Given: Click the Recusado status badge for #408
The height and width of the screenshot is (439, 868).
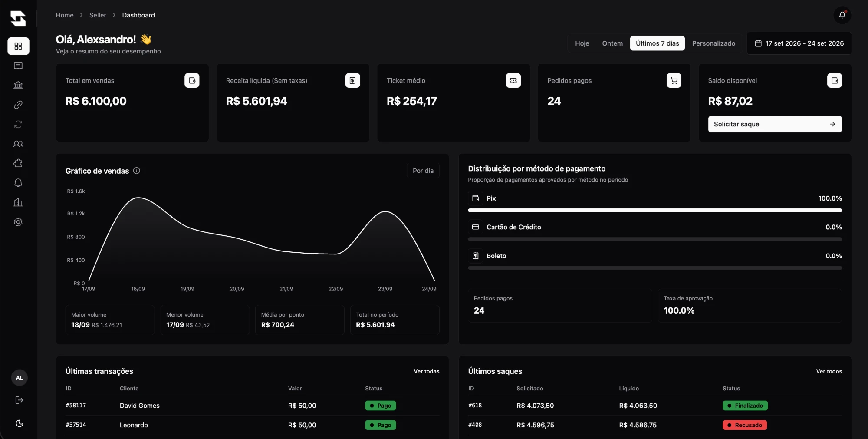Looking at the screenshot, I should coord(745,425).
